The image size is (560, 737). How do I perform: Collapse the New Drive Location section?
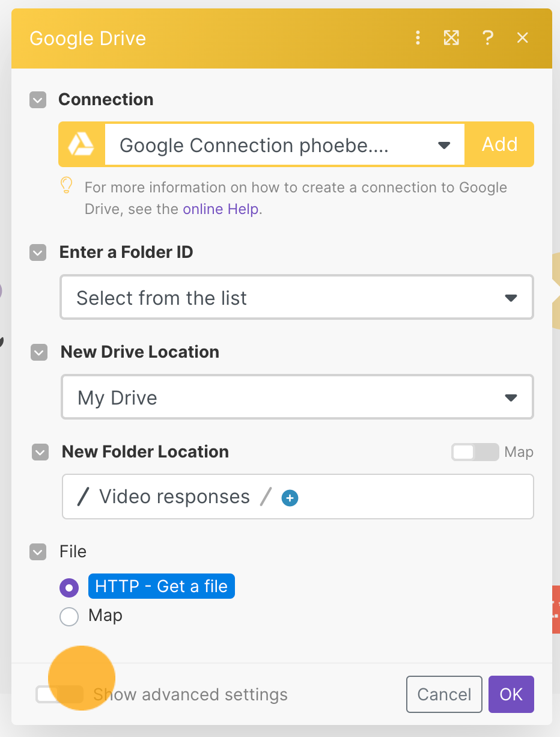click(39, 352)
